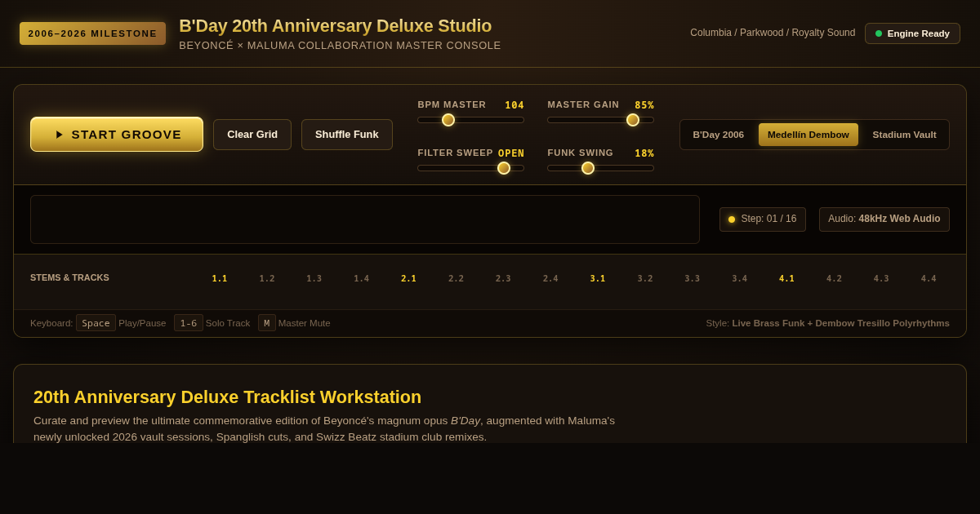
Task: Click the 2006–2026 Milestone badge
Action: 92,33
